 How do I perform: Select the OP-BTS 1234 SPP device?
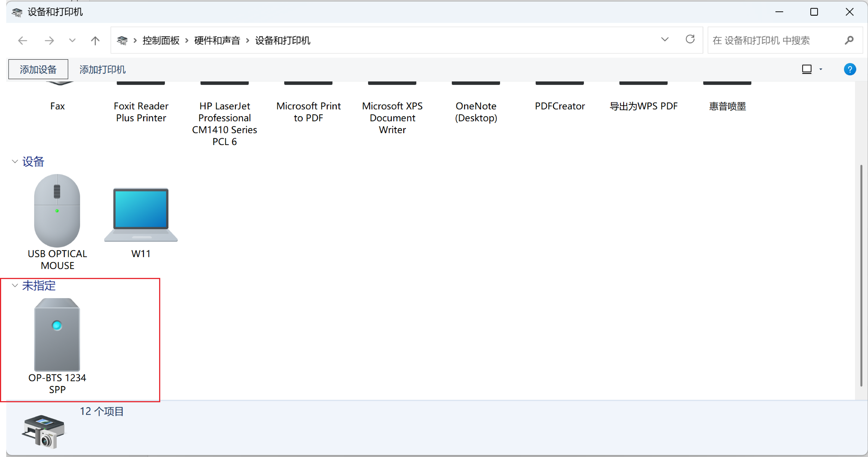pos(57,335)
